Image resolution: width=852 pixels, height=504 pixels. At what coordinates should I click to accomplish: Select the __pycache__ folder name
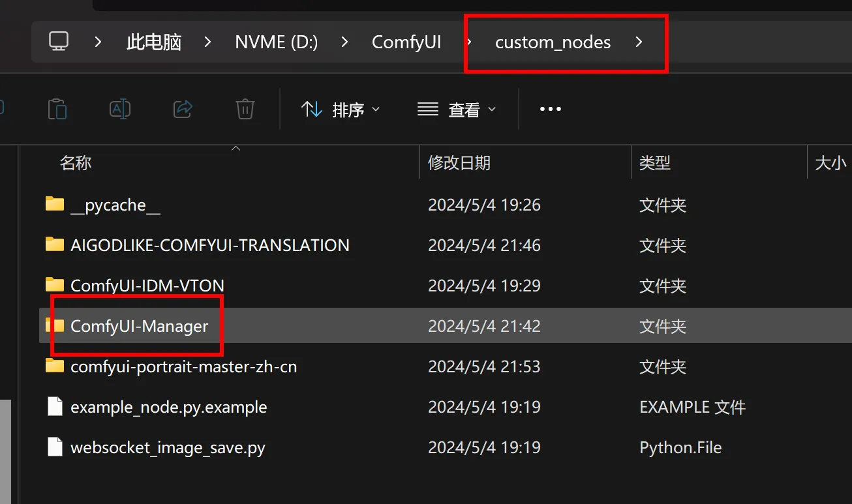tap(115, 205)
